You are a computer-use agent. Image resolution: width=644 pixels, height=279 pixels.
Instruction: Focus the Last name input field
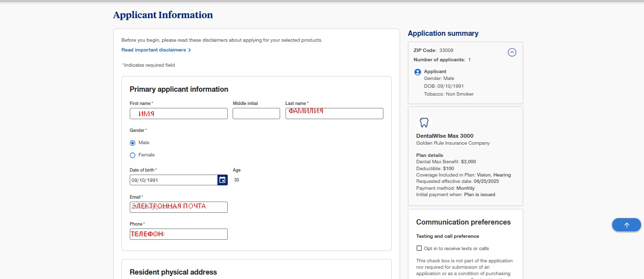coord(334,114)
